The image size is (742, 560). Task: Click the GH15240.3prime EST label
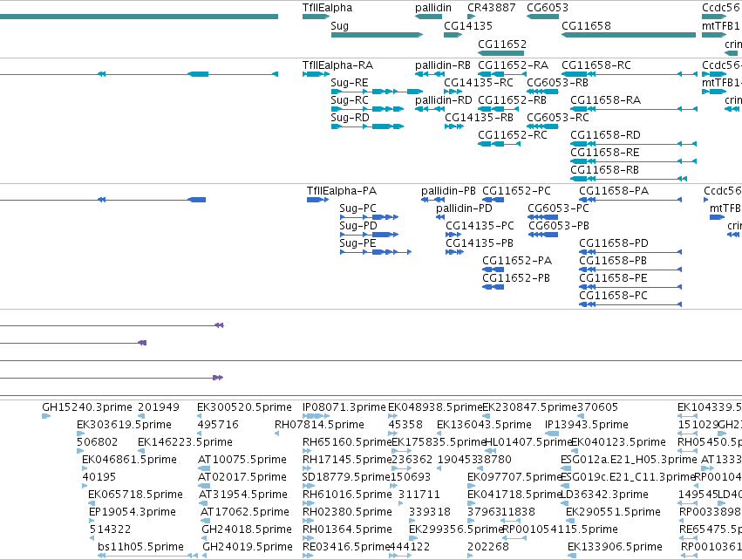tap(86, 407)
